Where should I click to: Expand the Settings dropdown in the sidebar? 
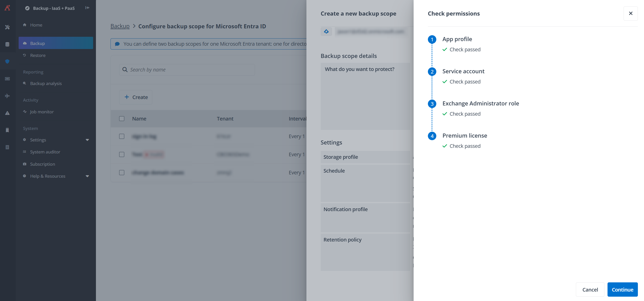[x=87, y=140]
